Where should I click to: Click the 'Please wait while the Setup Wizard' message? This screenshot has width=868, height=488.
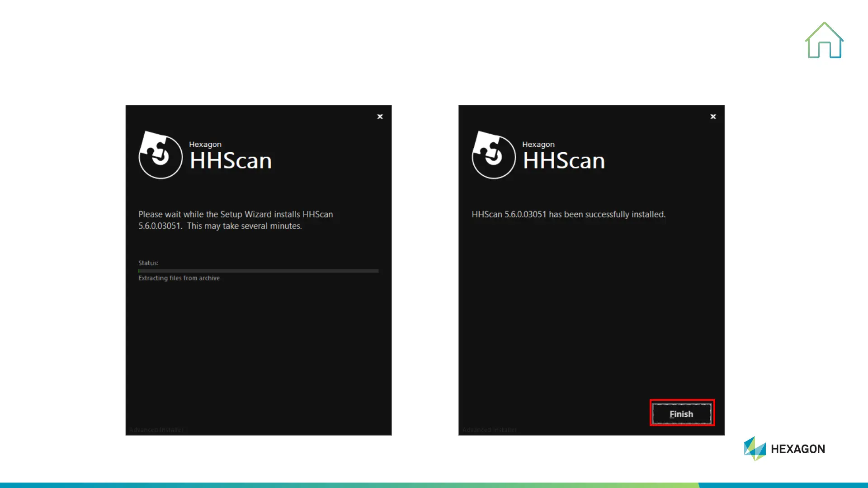pyautogui.click(x=236, y=220)
